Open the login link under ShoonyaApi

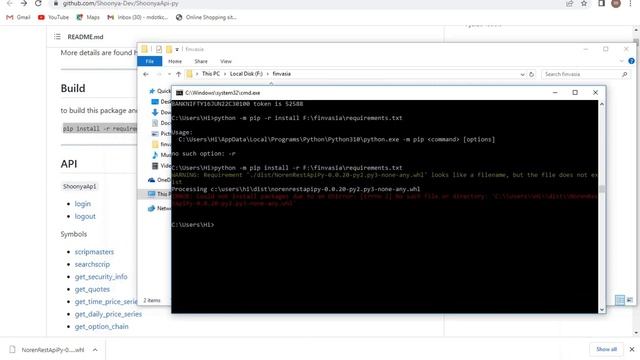82,204
